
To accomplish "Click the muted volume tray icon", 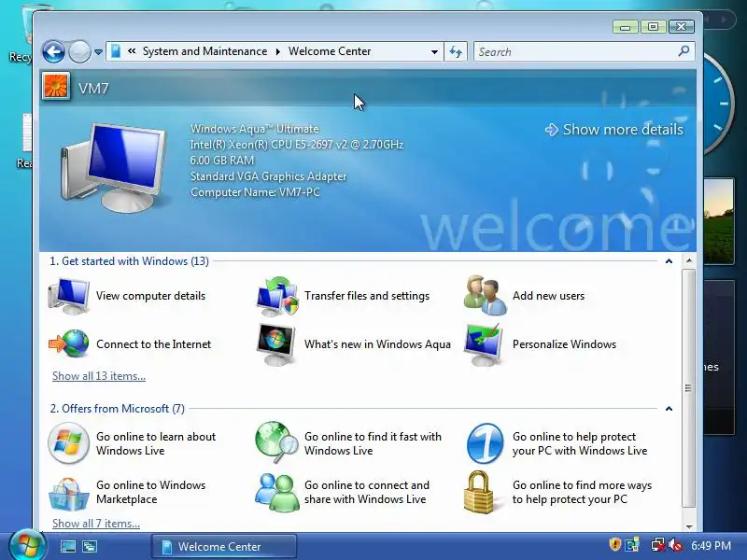I will tap(675, 545).
